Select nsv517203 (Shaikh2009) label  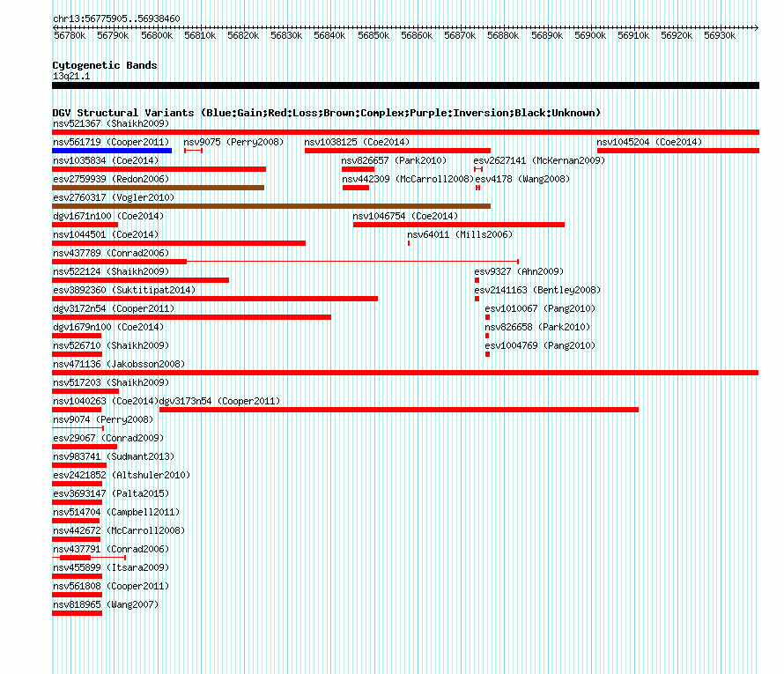111,382
